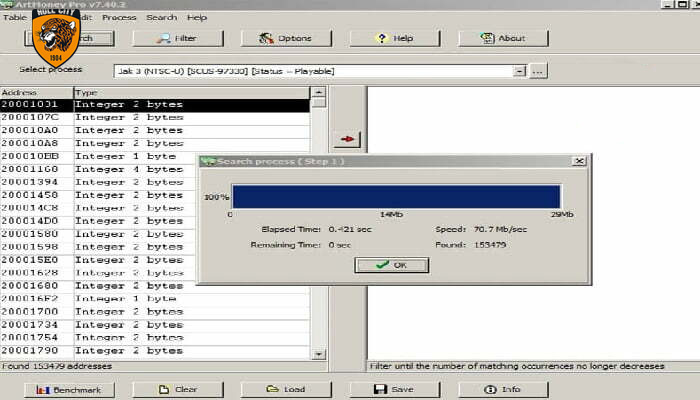Click the 'Found 153479 addresses' status text
This screenshot has width=700, height=400.
(57, 366)
